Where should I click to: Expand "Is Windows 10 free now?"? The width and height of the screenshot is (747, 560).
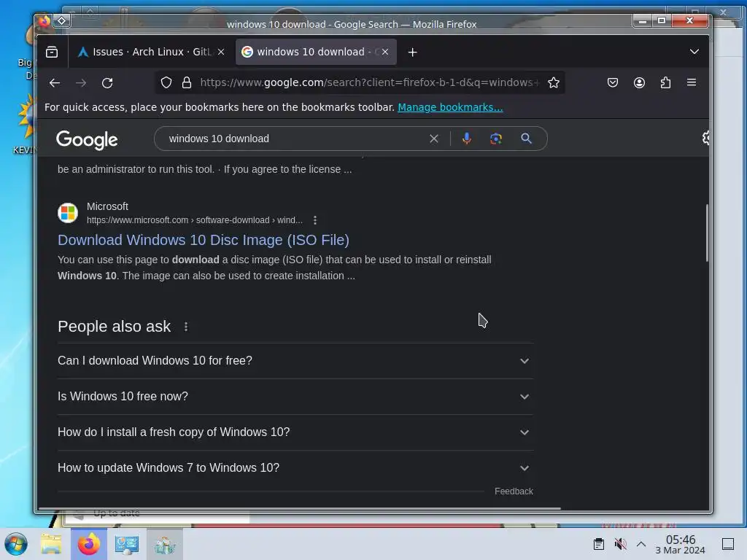(x=295, y=397)
